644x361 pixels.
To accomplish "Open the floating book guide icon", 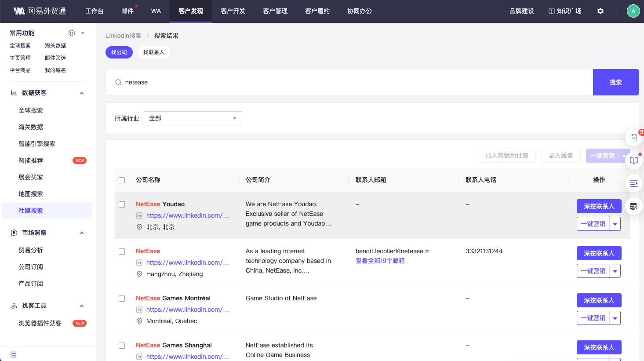I will (x=633, y=160).
